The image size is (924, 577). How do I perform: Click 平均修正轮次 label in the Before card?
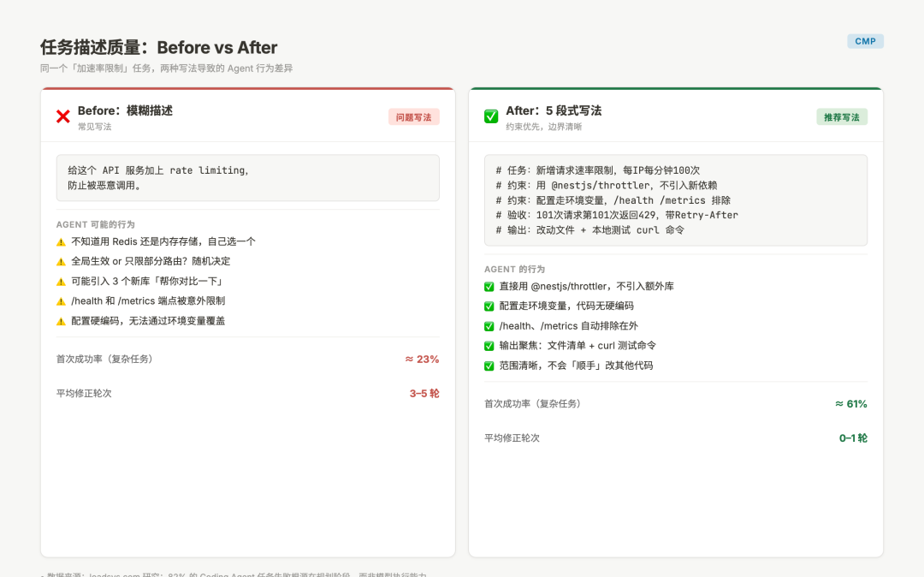click(x=84, y=393)
